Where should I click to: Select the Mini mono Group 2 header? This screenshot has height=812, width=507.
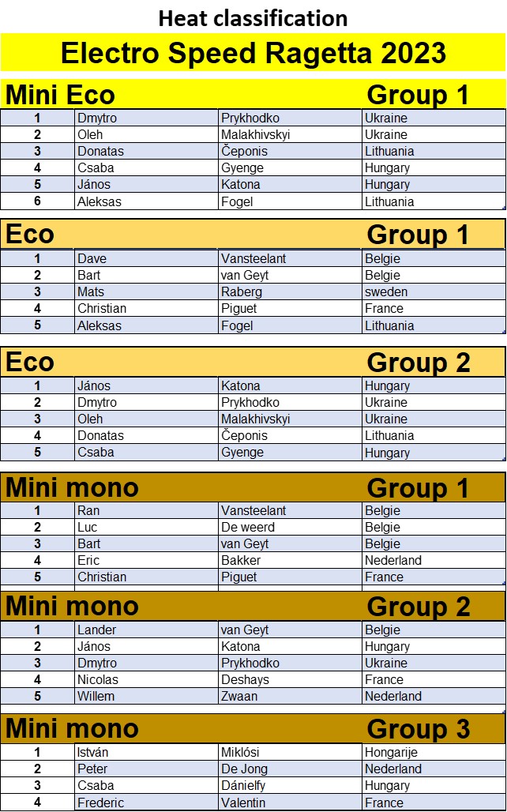click(253, 606)
